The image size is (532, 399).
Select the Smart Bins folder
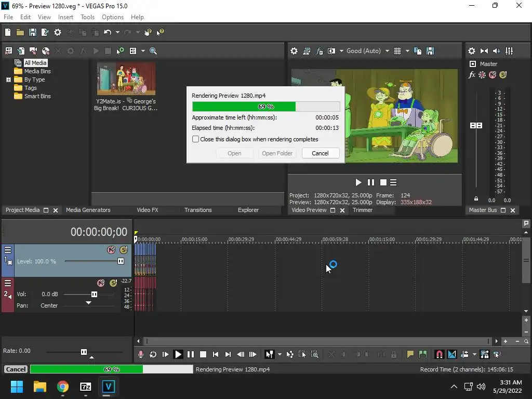37,96
